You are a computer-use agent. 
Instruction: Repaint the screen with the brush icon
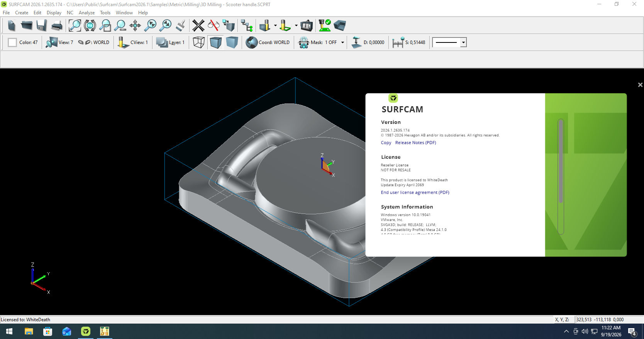tap(180, 26)
